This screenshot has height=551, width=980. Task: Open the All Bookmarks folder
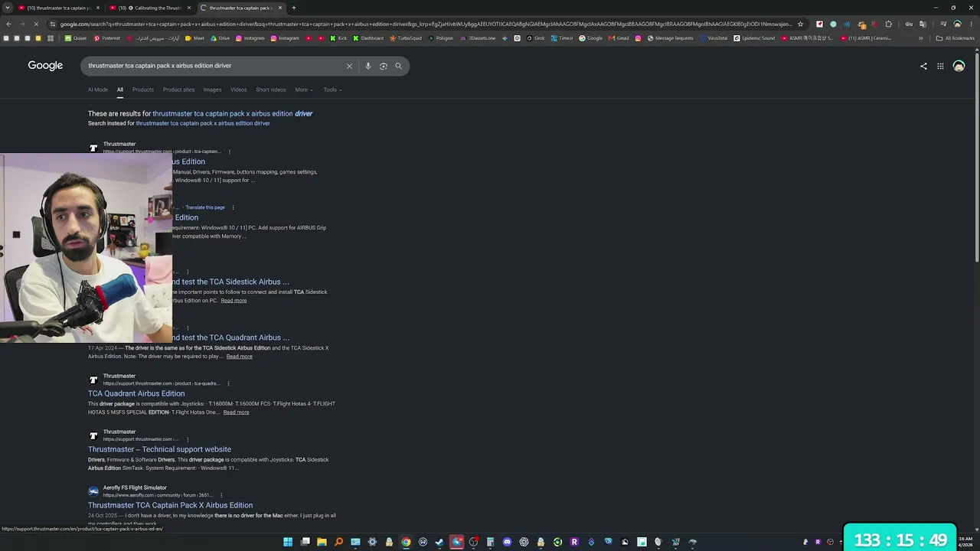[956, 38]
